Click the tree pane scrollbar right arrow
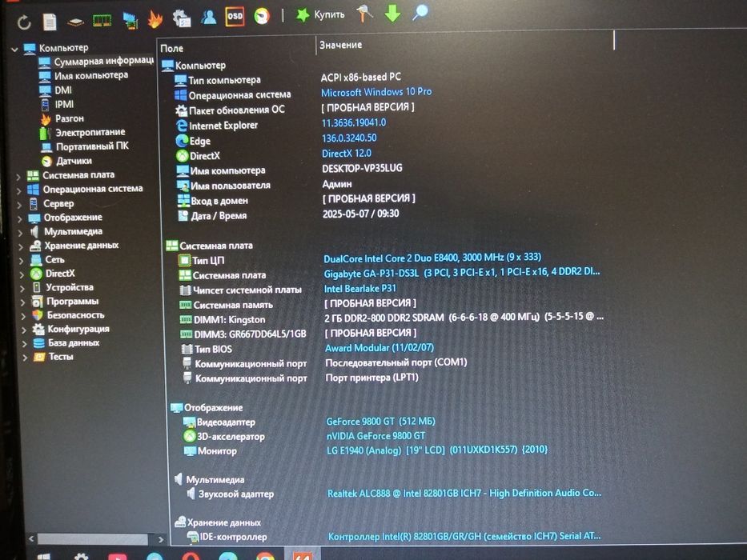This screenshot has width=747, height=560. [161, 539]
